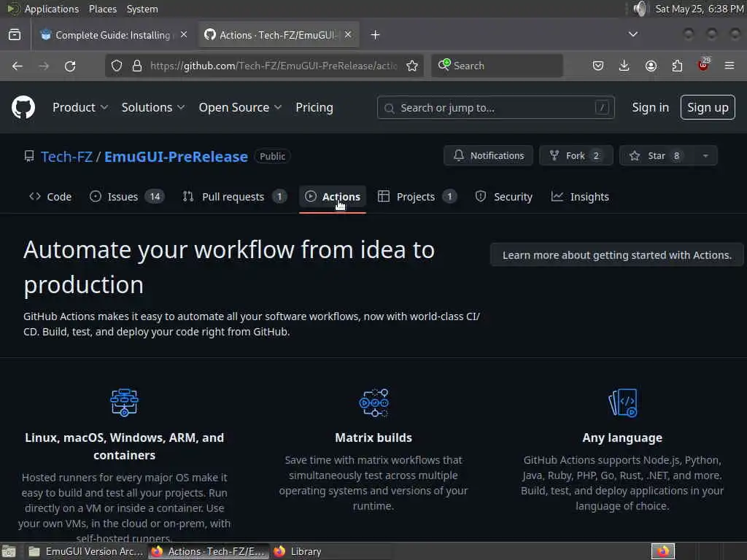Open the Pocket save icon
This screenshot has width=747, height=560.
click(598, 66)
